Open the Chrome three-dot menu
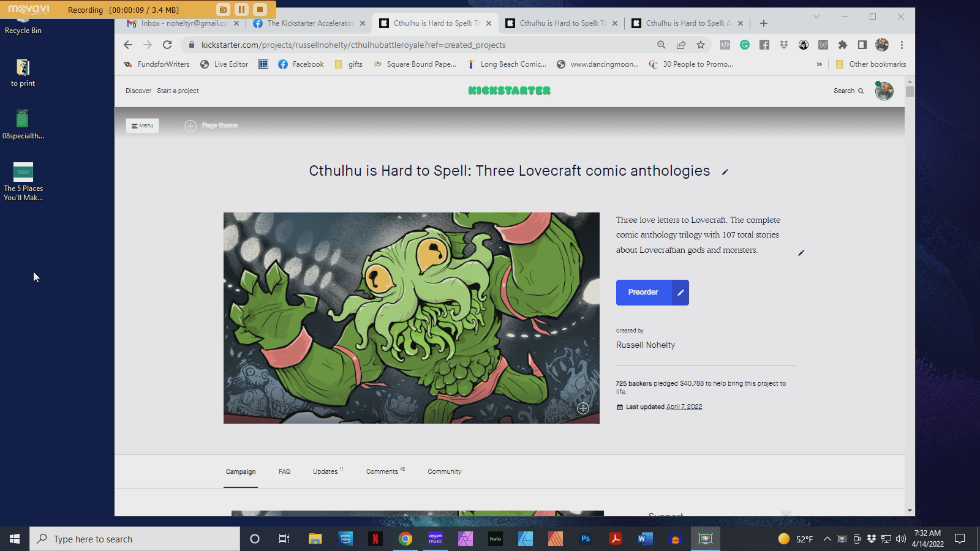 pyautogui.click(x=902, y=45)
